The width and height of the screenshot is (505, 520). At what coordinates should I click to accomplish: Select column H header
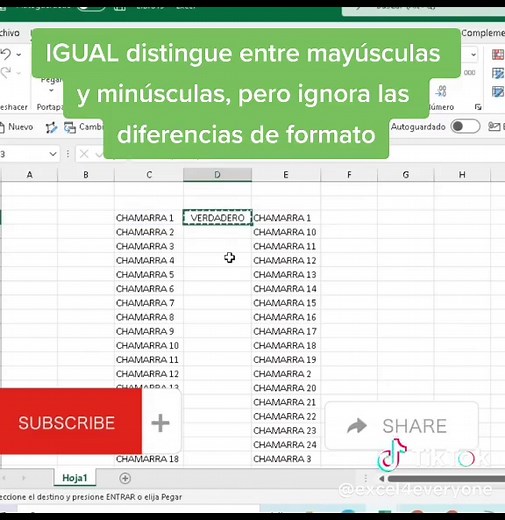click(x=462, y=175)
